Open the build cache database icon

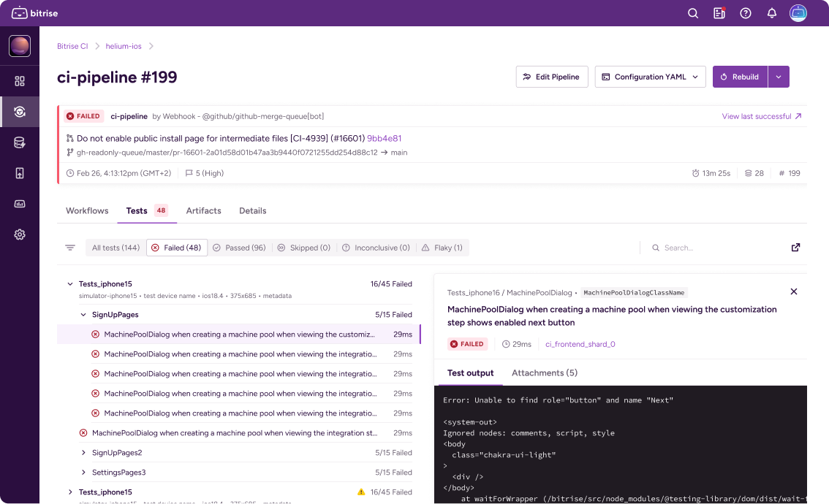click(20, 142)
